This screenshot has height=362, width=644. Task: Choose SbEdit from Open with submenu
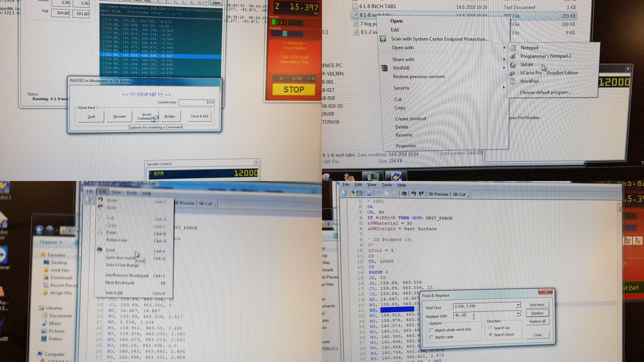pos(527,65)
